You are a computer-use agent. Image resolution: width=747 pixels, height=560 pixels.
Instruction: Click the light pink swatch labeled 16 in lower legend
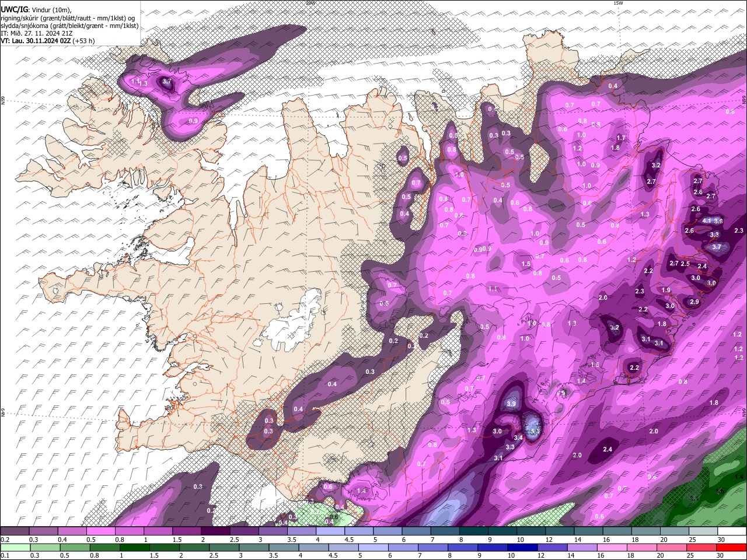(x=612, y=548)
